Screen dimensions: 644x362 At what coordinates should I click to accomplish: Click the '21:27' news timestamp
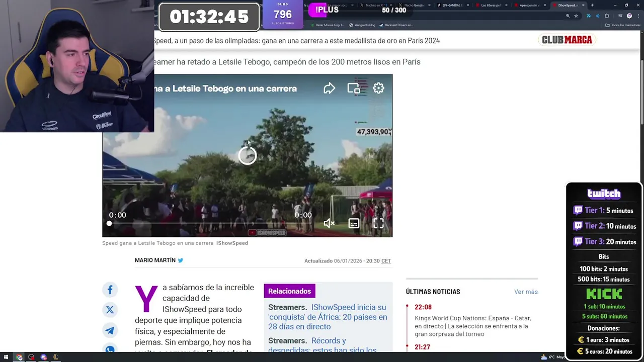422,347
